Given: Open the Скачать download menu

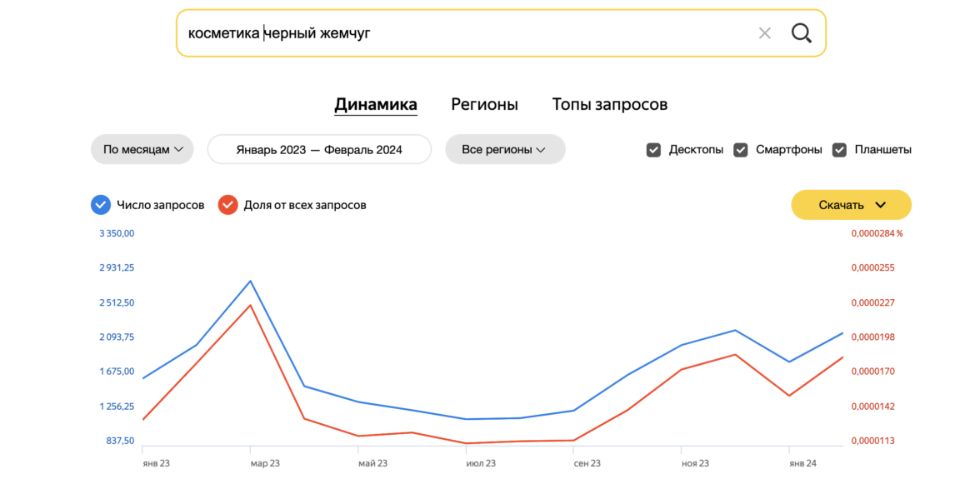Looking at the screenshot, I should [x=851, y=205].
